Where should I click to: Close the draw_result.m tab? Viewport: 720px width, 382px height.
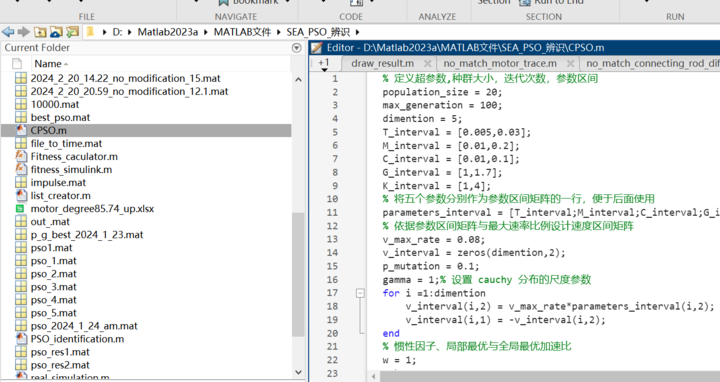428,63
